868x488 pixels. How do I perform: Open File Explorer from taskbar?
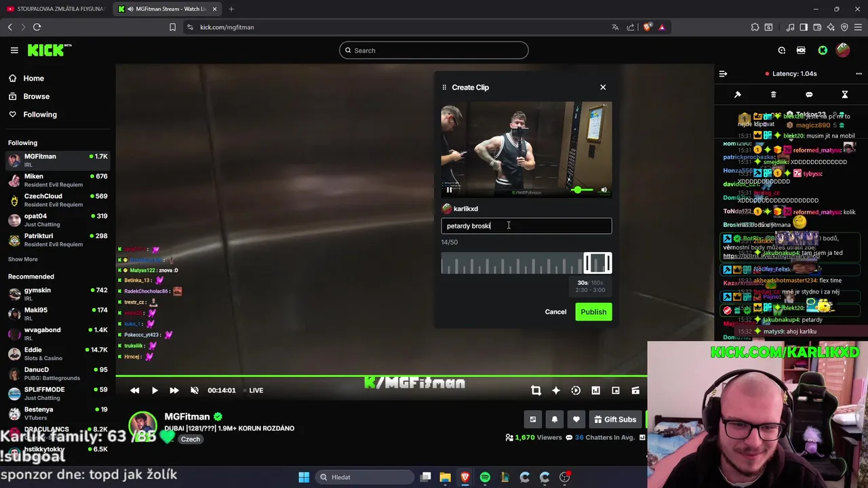tap(445, 477)
